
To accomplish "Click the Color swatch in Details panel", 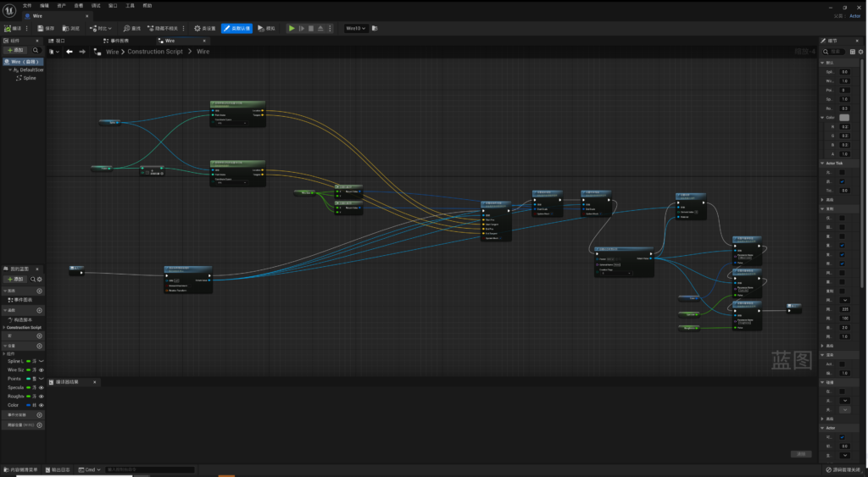I will tap(845, 117).
